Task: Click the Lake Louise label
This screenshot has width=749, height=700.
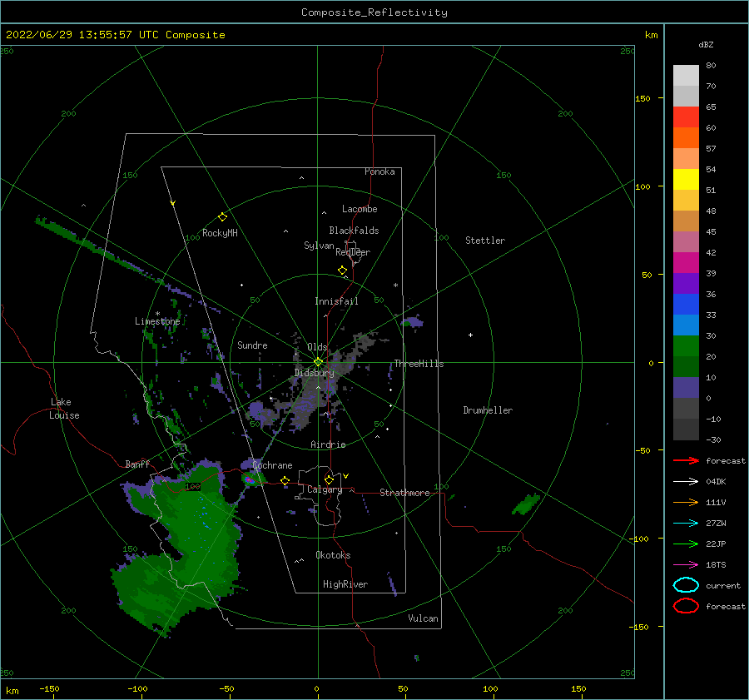Action: (64, 409)
